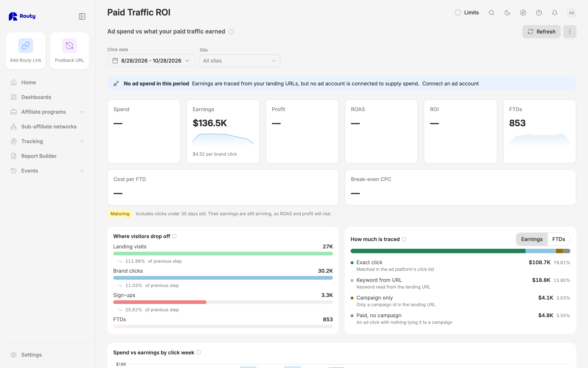Click the Routy logo

(22, 16)
